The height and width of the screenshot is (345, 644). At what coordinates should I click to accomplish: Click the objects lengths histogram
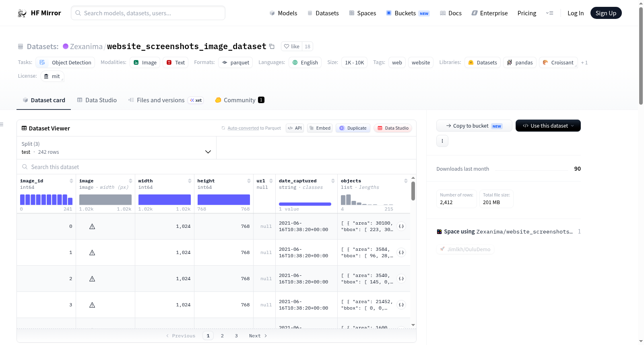(x=367, y=200)
